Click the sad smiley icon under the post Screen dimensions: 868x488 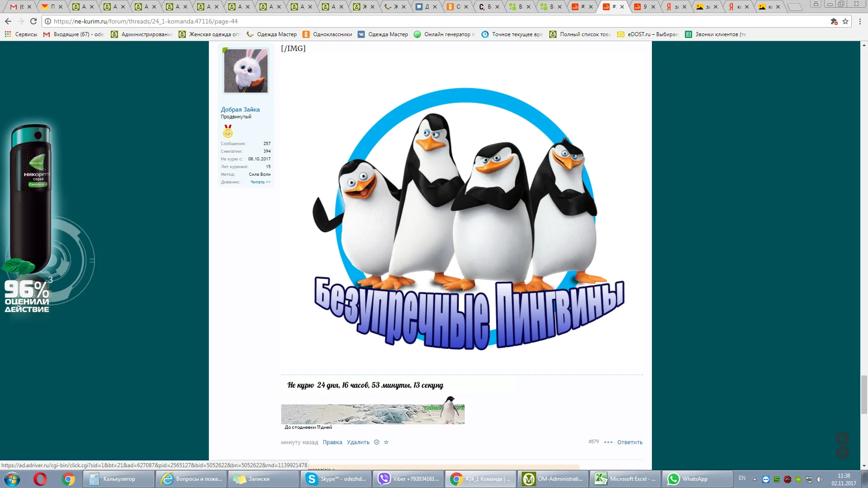[x=377, y=442]
